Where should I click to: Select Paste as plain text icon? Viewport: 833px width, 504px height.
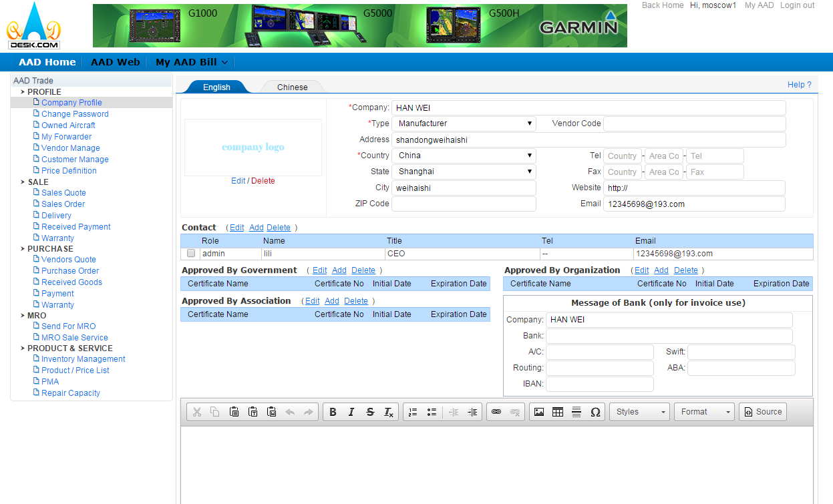tap(253, 412)
